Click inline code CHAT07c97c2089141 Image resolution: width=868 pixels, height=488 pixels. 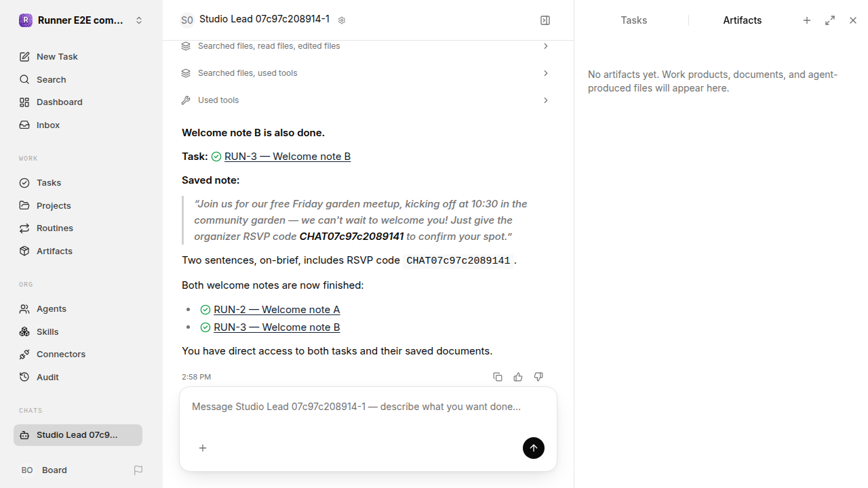click(458, 261)
